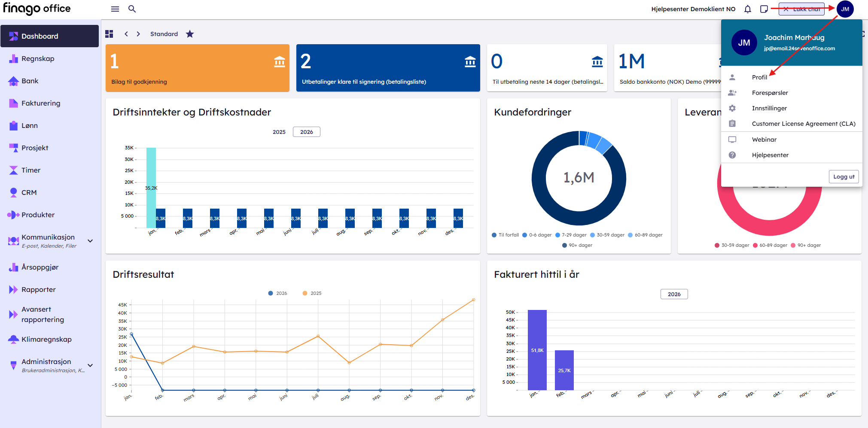
Task: Click the dashboard grid layout icon
Action: point(109,34)
